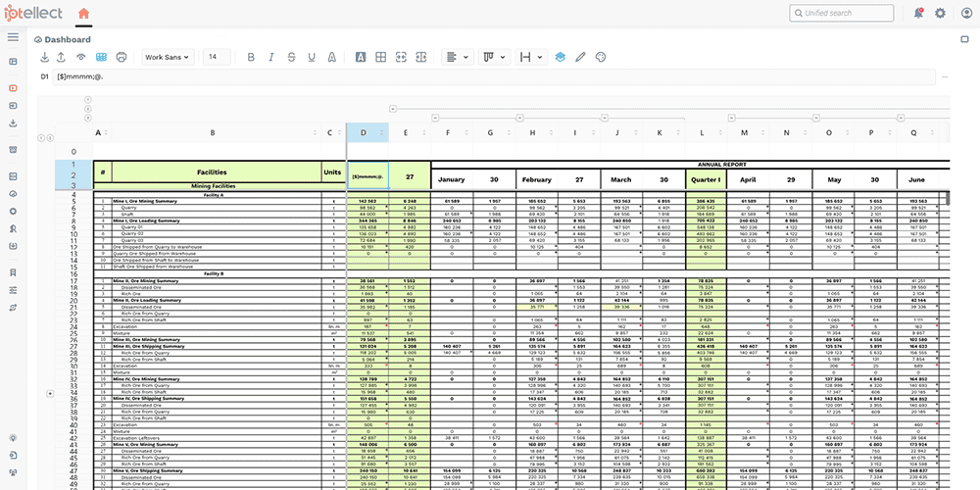
Task: Toggle italic text style
Action: 271,57
